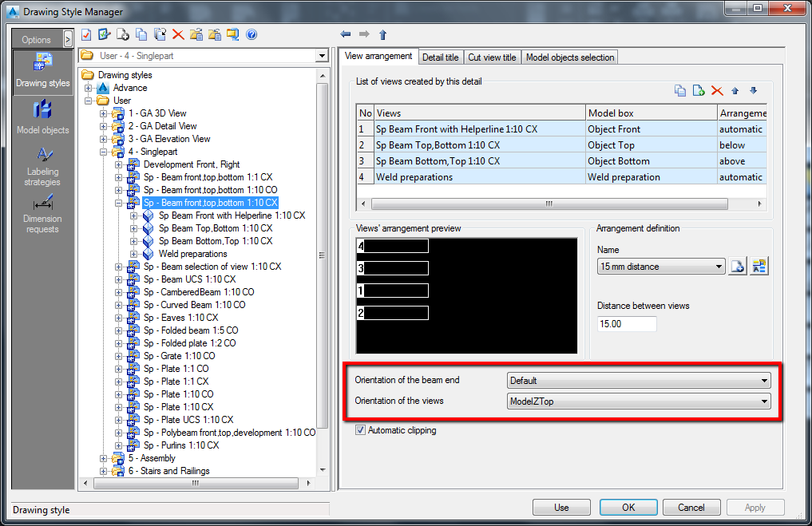Click the Use button
Viewport: 812px width, 526px height.
(560, 507)
